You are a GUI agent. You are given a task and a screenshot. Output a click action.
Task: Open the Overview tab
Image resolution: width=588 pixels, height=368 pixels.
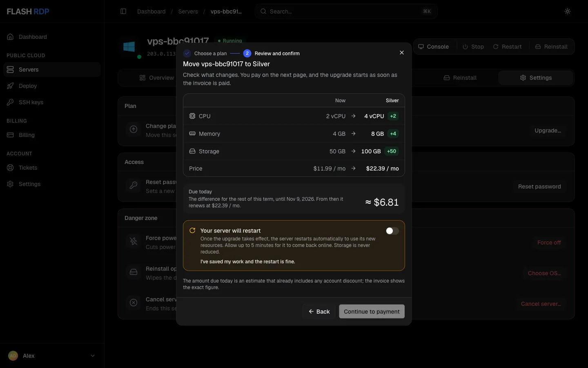tap(157, 78)
